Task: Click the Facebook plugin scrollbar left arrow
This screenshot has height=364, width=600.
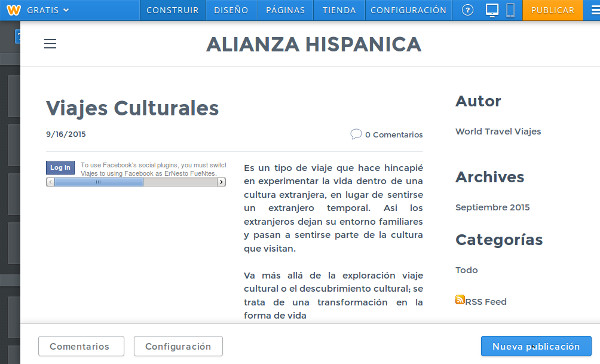Action: [50, 182]
